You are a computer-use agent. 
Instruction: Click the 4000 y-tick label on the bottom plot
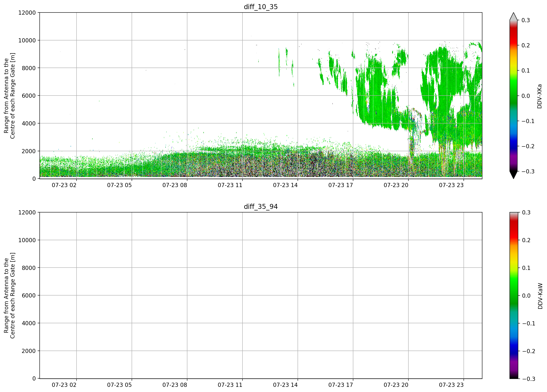[29, 323]
